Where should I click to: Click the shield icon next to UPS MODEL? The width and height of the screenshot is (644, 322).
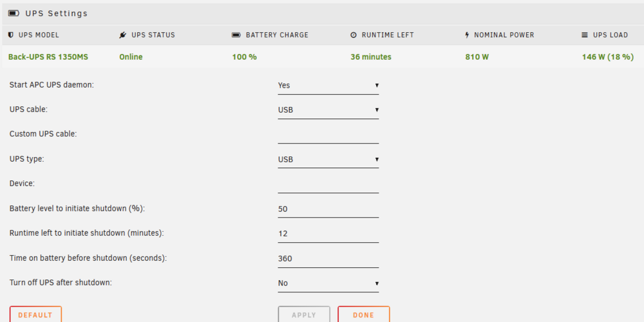click(x=11, y=35)
